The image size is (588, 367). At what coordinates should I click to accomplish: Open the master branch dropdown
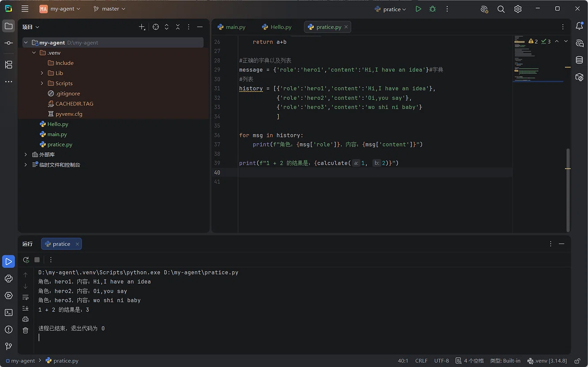(x=109, y=9)
